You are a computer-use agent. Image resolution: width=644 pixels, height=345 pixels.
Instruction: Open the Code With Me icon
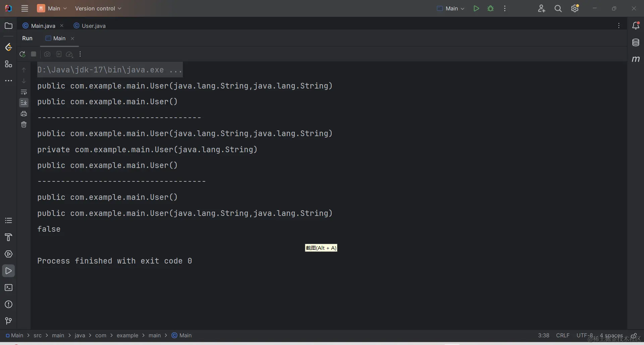pos(541,8)
